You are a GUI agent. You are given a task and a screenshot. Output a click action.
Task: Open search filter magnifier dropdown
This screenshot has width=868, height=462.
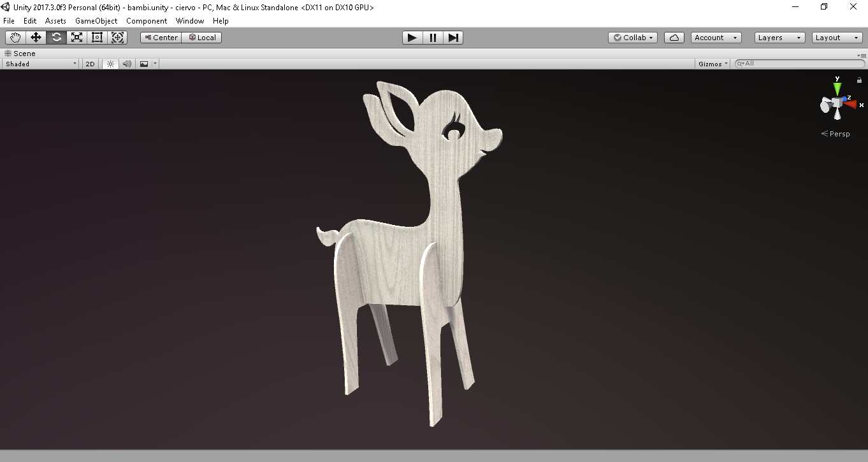(741, 64)
